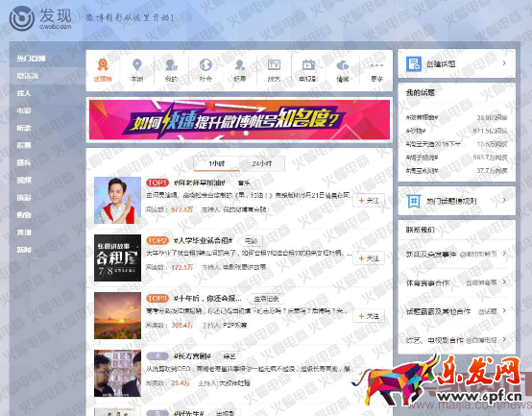Open the 合租屋 poster thumbnail

pos(117,257)
